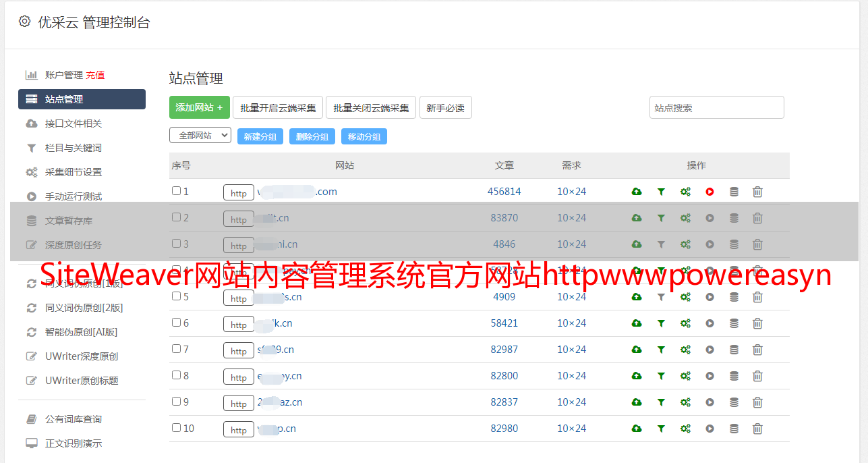Click the cloud upload icon in row 2
Viewport: 868px width, 463px height.
[x=637, y=218]
